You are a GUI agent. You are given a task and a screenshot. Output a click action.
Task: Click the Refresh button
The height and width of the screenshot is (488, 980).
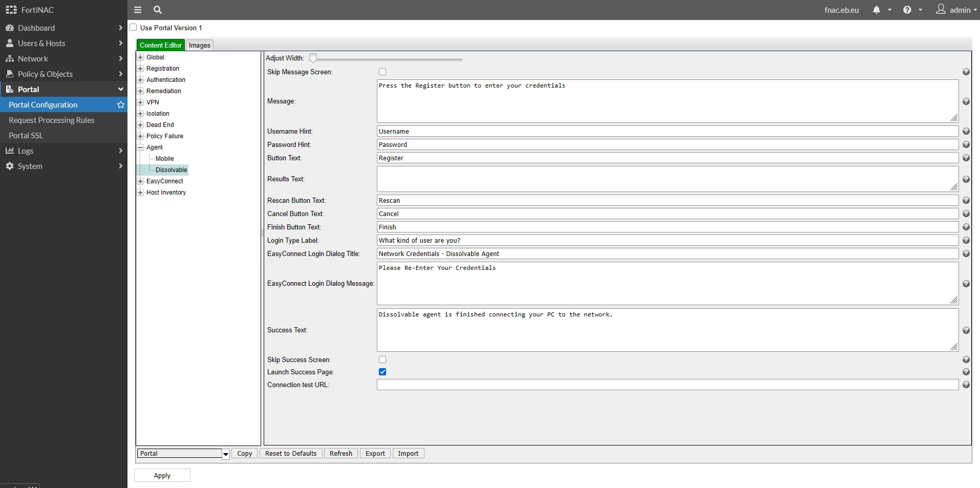341,454
